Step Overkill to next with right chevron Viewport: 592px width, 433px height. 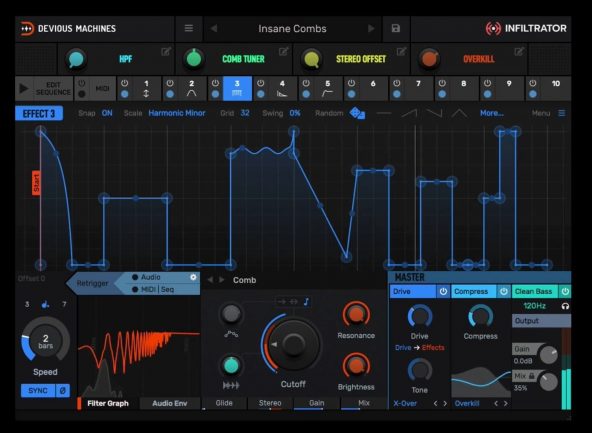click(506, 404)
